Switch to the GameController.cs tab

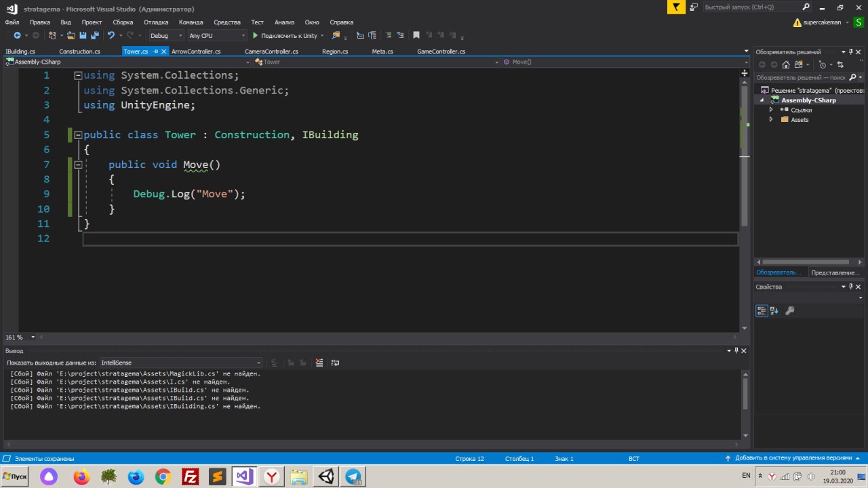tap(441, 52)
